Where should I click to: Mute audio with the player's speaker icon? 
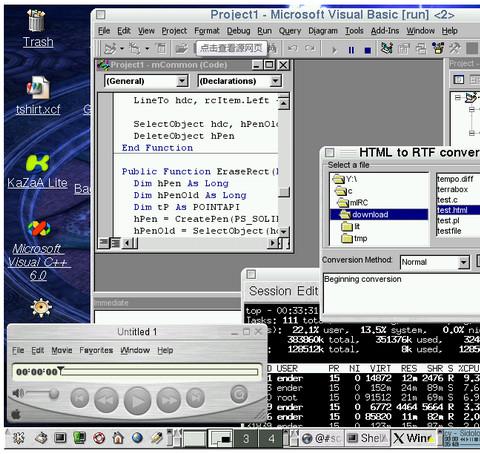17,393
